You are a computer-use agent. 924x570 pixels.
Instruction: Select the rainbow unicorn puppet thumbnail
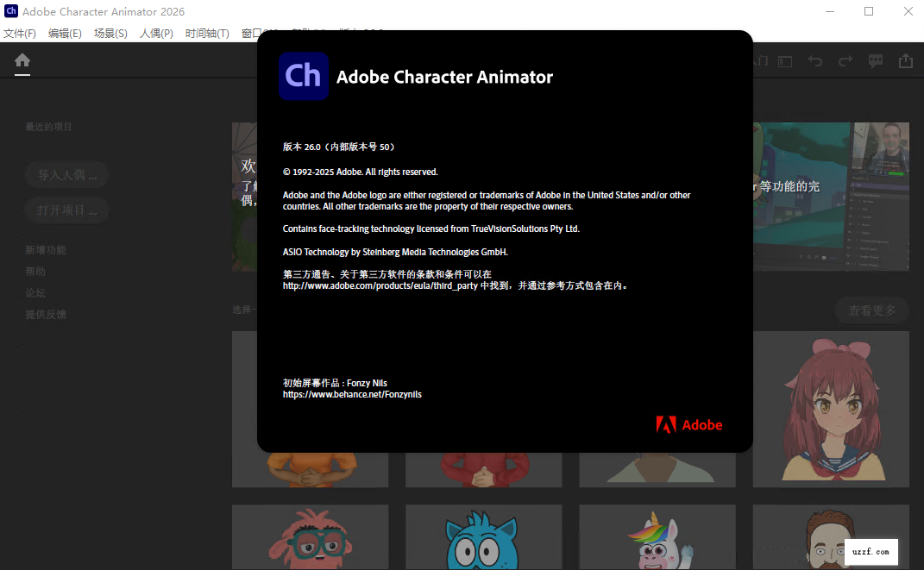tap(657, 536)
